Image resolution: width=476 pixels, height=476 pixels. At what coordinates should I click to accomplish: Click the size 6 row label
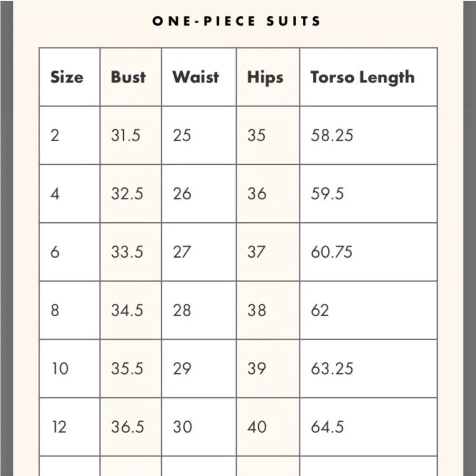coord(55,252)
